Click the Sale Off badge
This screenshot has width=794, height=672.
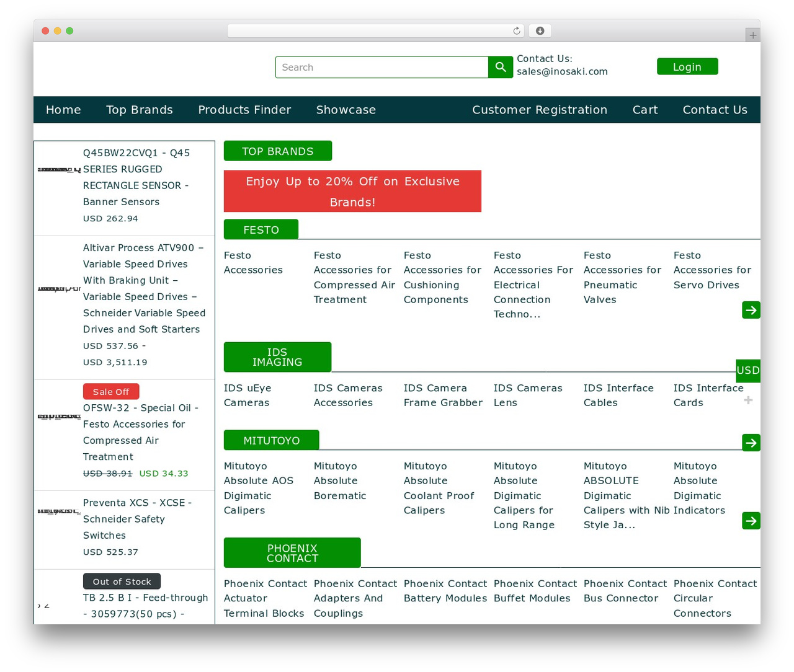tap(111, 392)
